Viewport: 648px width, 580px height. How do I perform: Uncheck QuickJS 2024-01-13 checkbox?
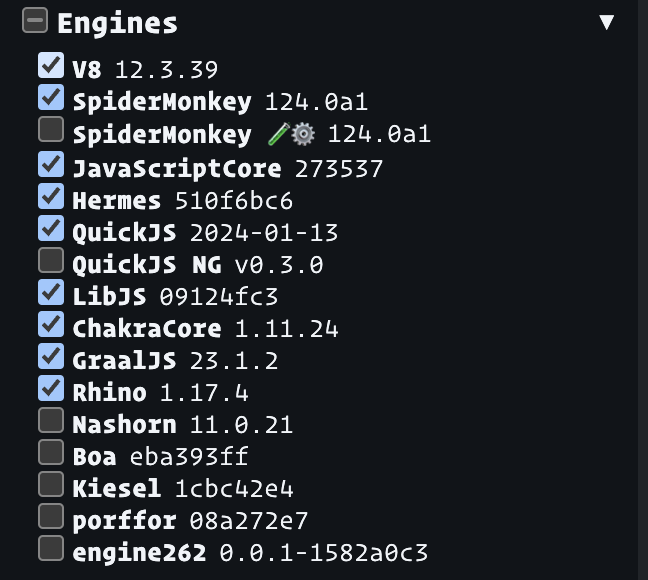click(51, 228)
